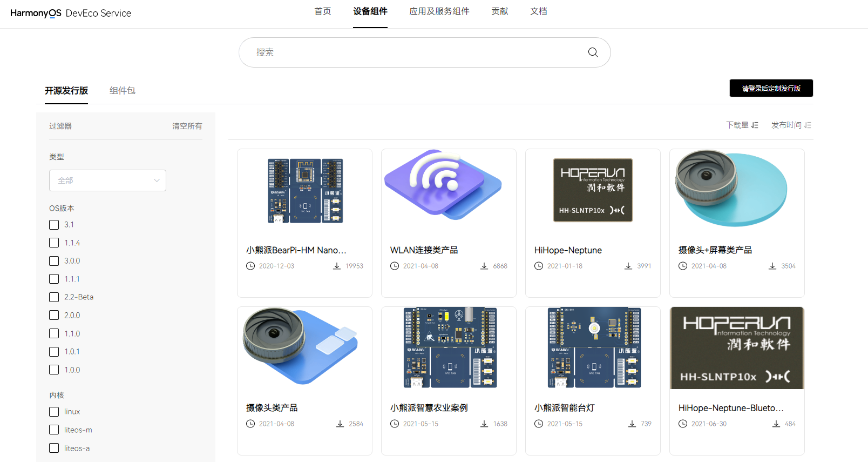
Task: Click download icon on 小熊派BearPi-HM Nano card
Action: pyautogui.click(x=337, y=266)
